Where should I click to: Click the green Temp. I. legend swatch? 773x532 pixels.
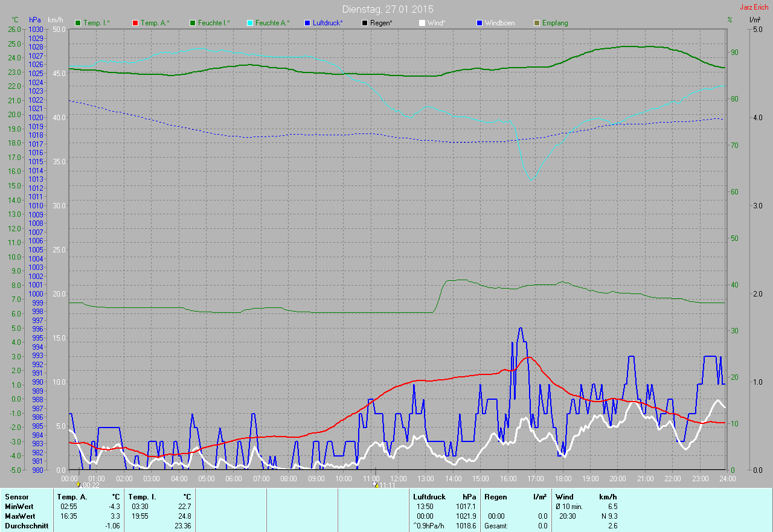(78, 23)
